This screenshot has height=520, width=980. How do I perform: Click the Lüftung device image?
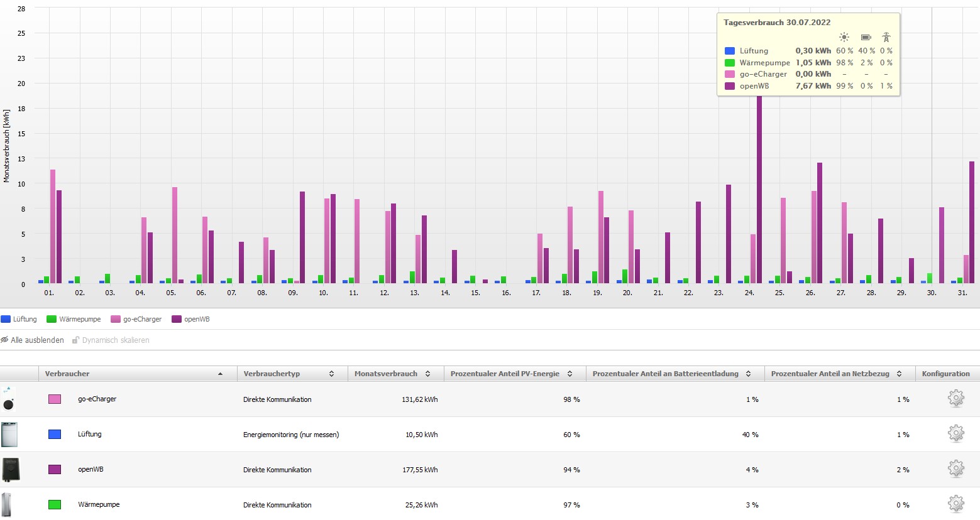pos(9,435)
